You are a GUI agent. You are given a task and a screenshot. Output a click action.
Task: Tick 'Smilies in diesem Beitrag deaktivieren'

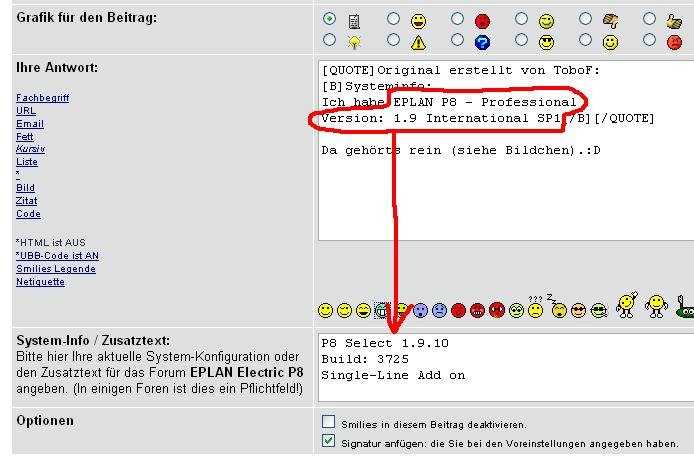328,422
